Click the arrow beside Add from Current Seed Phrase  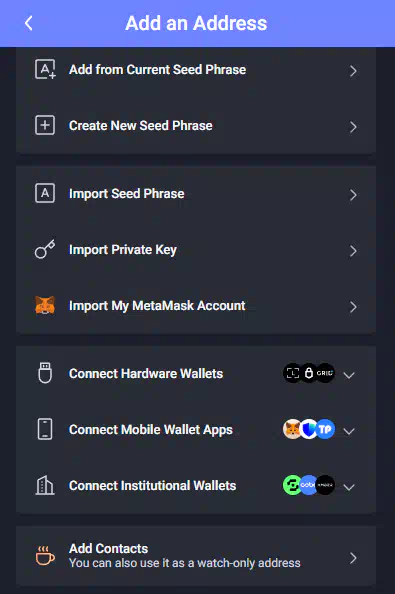(353, 71)
